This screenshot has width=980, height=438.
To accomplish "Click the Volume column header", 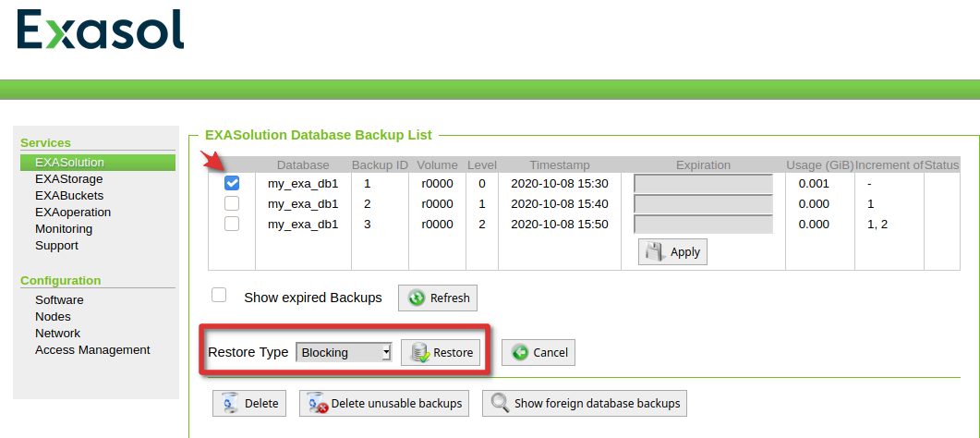I will tap(438, 165).
